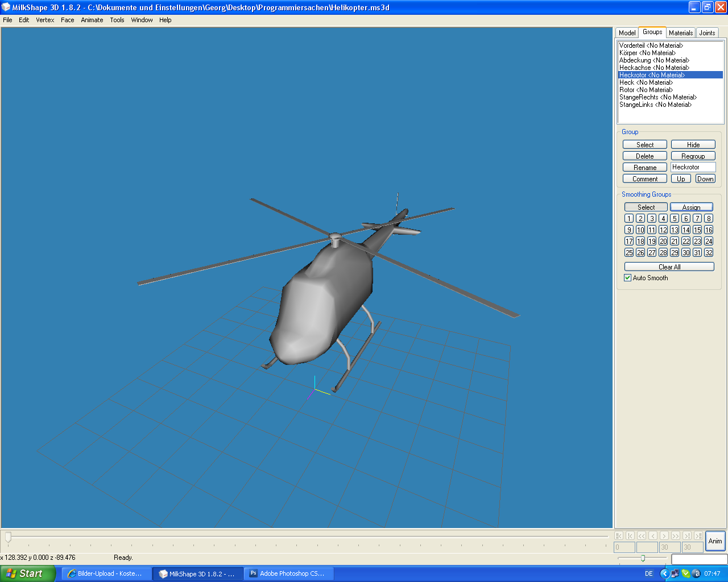The width and height of the screenshot is (728, 582).
Task: Toggle Anim animation mode button
Action: point(715,541)
